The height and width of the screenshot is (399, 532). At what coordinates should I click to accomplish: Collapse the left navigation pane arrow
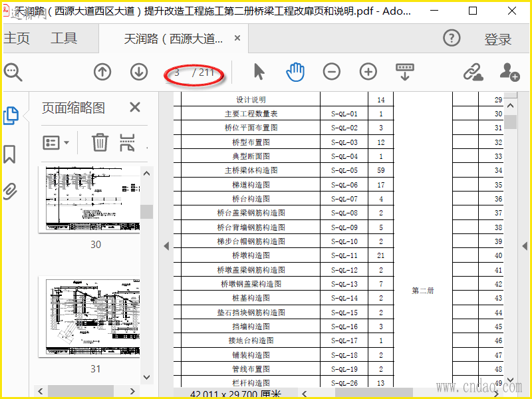pos(166,246)
